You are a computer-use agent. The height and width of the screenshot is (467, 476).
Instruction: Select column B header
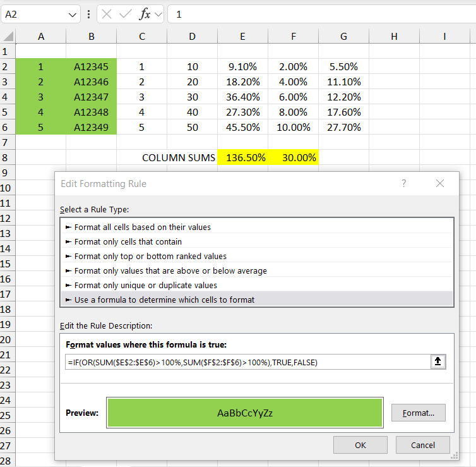pyautogui.click(x=92, y=37)
